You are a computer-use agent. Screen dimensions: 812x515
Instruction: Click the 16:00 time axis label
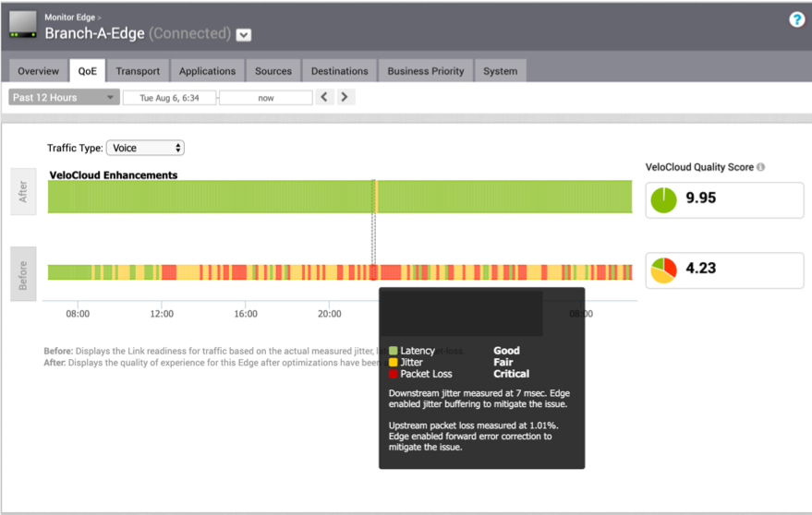(x=246, y=314)
